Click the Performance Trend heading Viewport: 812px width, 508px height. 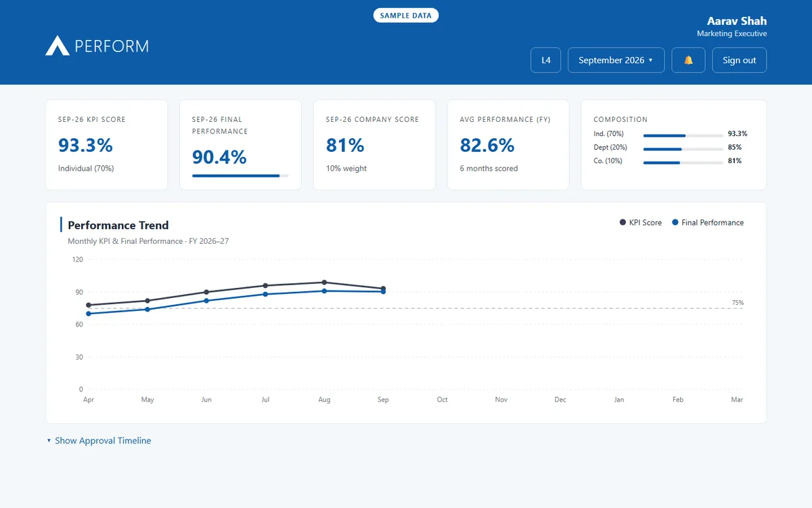(118, 225)
